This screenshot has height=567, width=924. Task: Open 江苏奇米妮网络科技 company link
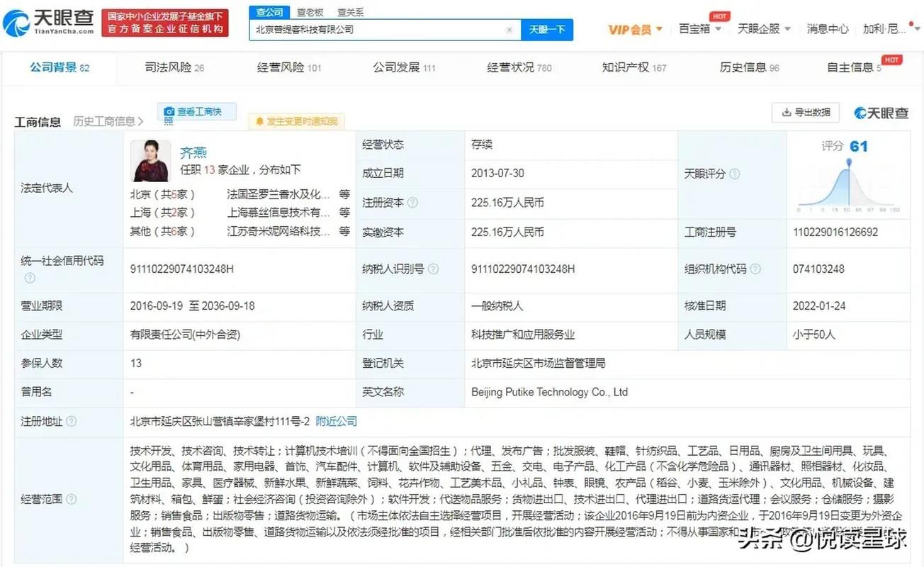pos(278,231)
